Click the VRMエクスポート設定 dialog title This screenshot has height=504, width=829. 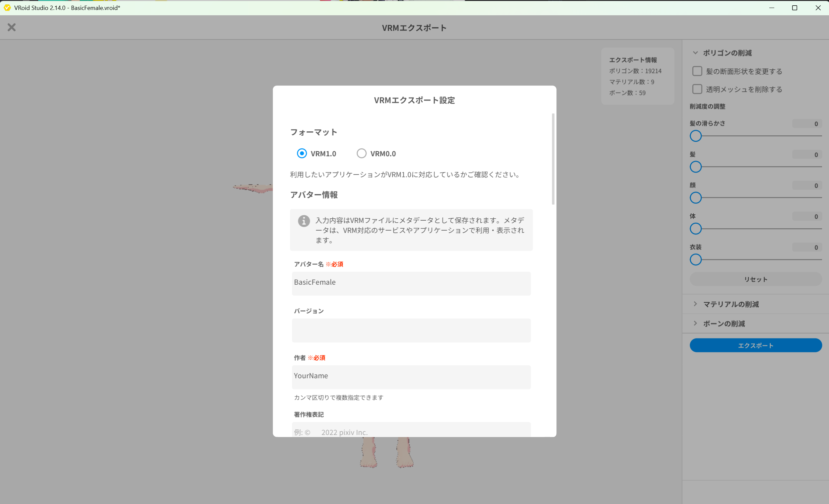point(415,100)
